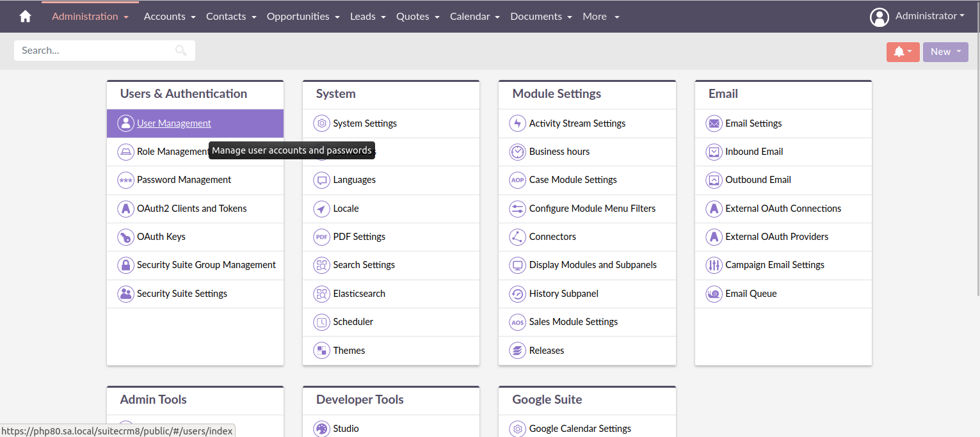Image resolution: width=980 pixels, height=437 pixels.
Task: Click the home icon in the navbar
Action: coord(24,16)
